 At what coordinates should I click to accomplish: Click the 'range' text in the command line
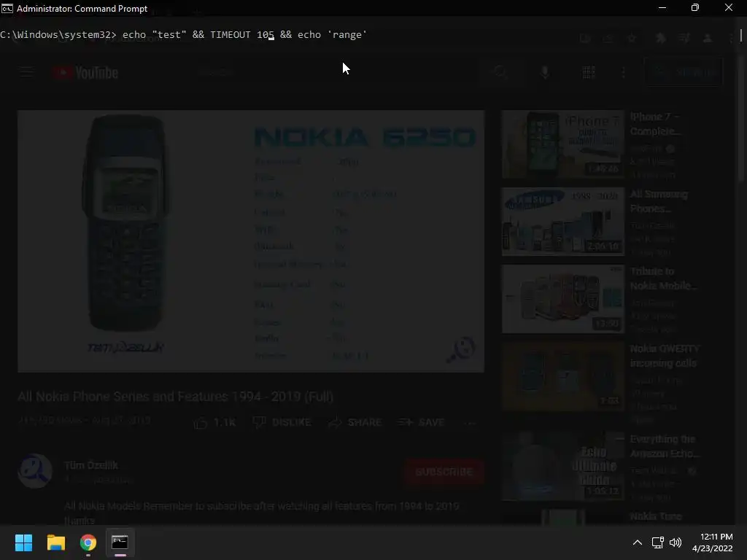(347, 35)
